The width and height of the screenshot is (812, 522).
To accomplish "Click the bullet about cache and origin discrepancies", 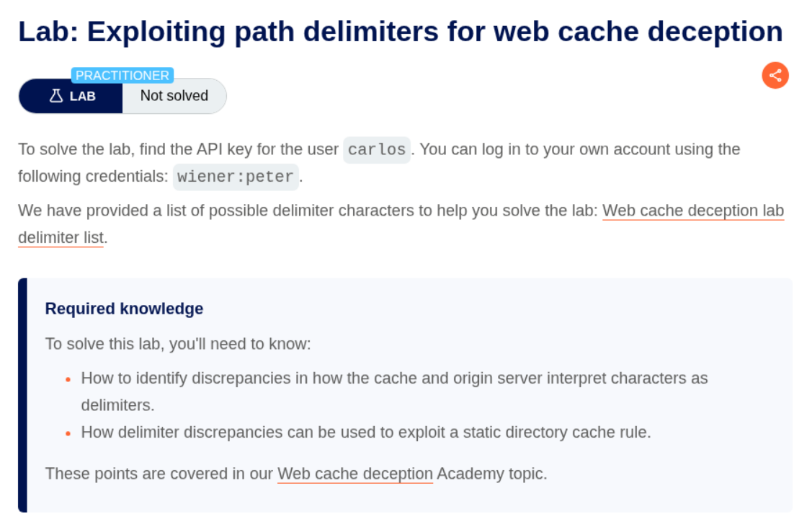I will [x=394, y=378].
